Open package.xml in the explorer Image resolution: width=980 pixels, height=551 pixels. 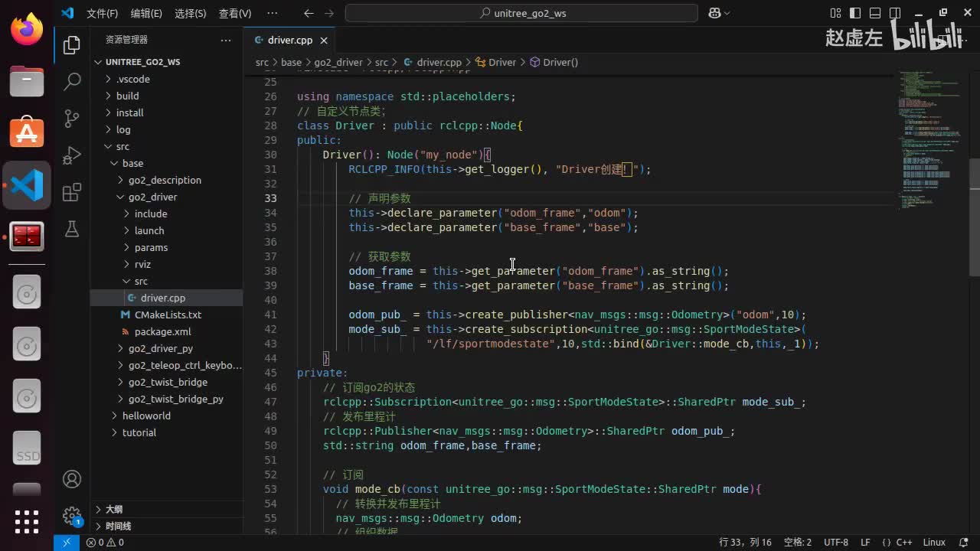coord(167,331)
